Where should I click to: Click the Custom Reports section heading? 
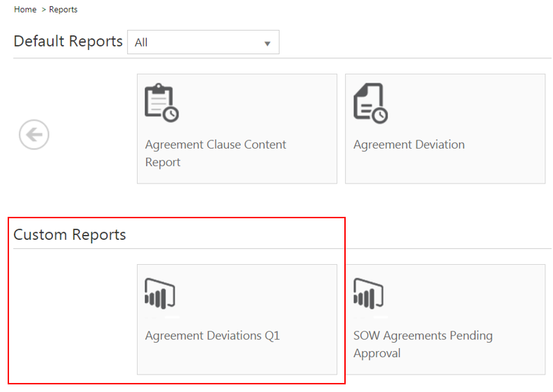(70, 234)
